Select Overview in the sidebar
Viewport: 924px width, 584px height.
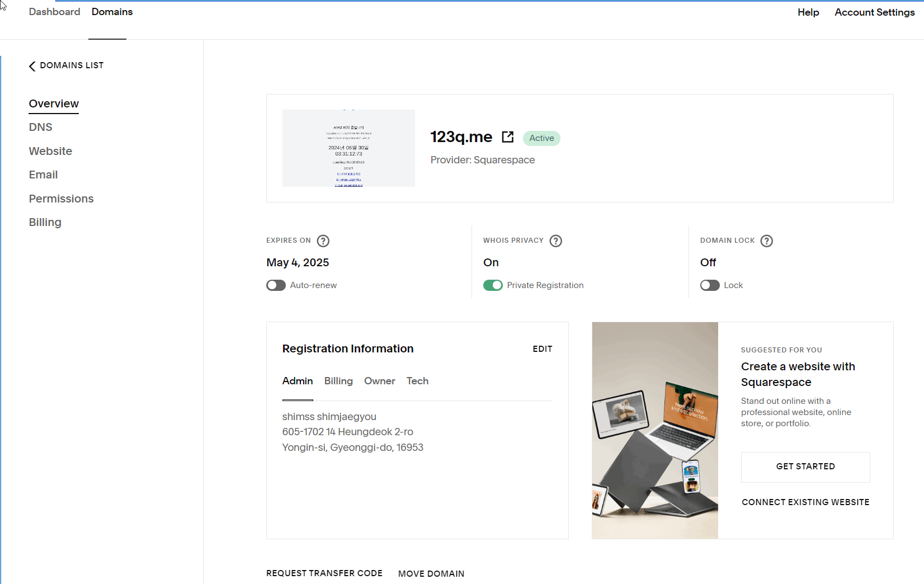[54, 103]
